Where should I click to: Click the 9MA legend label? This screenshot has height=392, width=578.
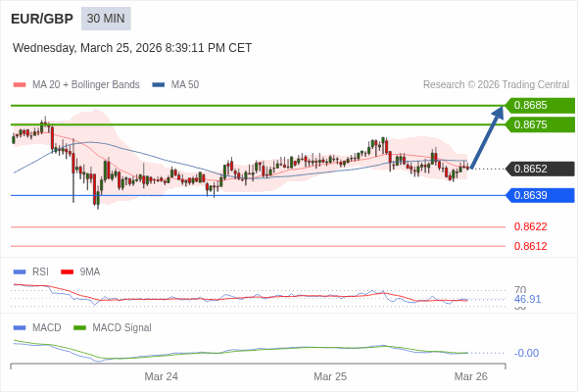90,271
